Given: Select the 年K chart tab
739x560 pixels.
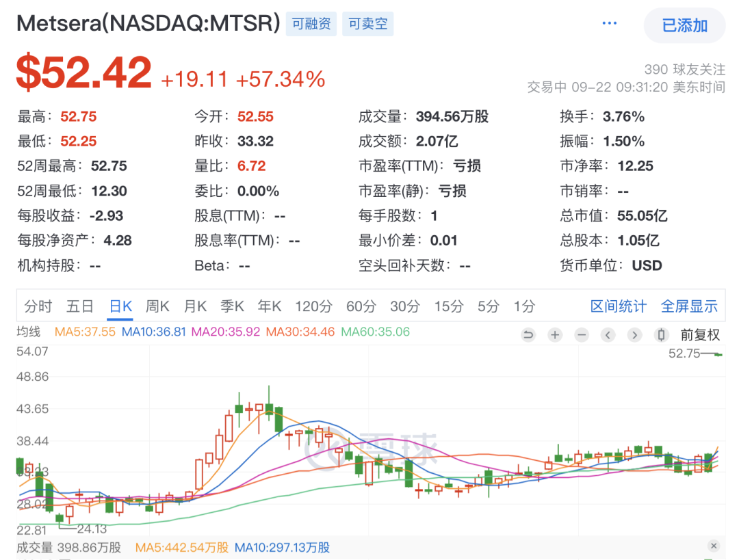Looking at the screenshot, I should (269, 306).
